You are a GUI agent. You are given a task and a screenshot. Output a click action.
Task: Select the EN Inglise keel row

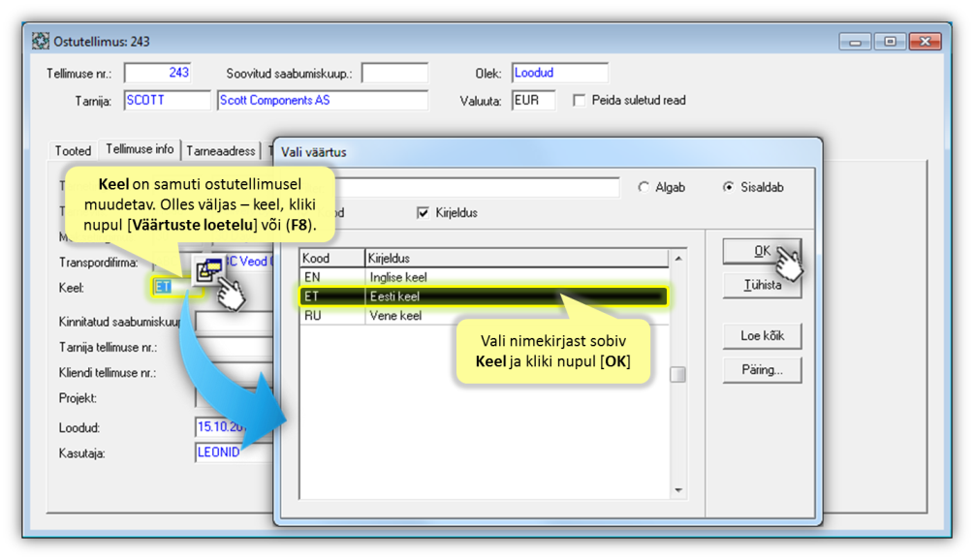coord(484,277)
